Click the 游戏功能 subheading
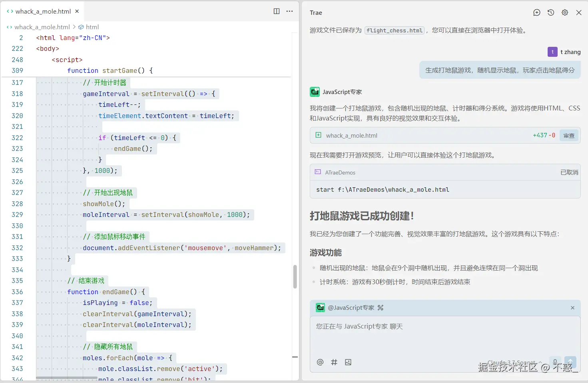The image size is (588, 383). click(326, 253)
